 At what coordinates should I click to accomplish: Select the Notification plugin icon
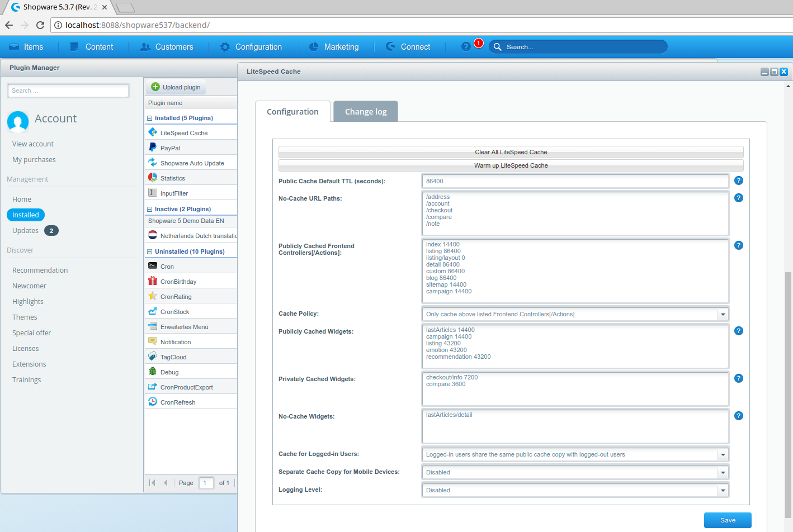tap(153, 341)
